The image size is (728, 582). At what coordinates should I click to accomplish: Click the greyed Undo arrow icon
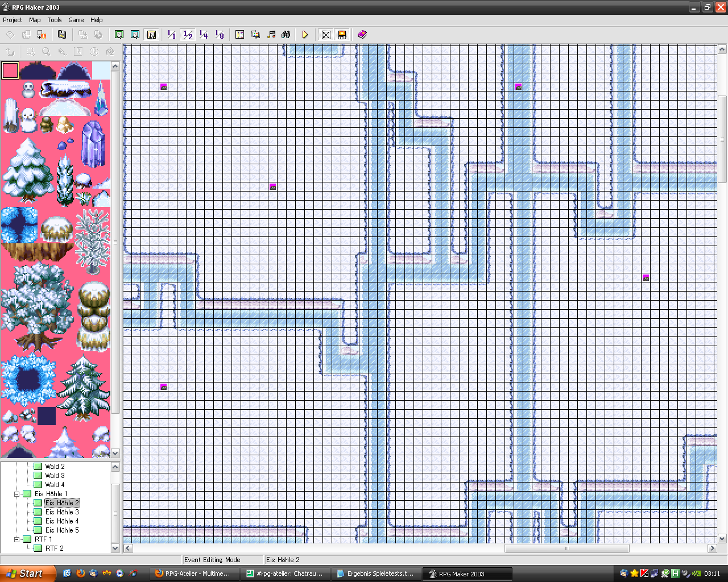10,52
